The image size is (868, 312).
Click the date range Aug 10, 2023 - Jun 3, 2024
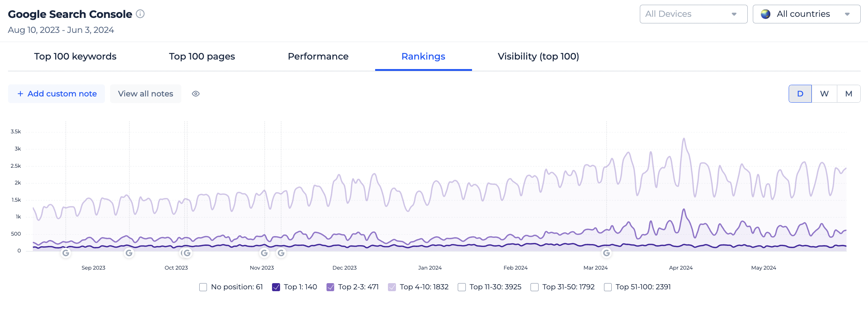tap(61, 30)
